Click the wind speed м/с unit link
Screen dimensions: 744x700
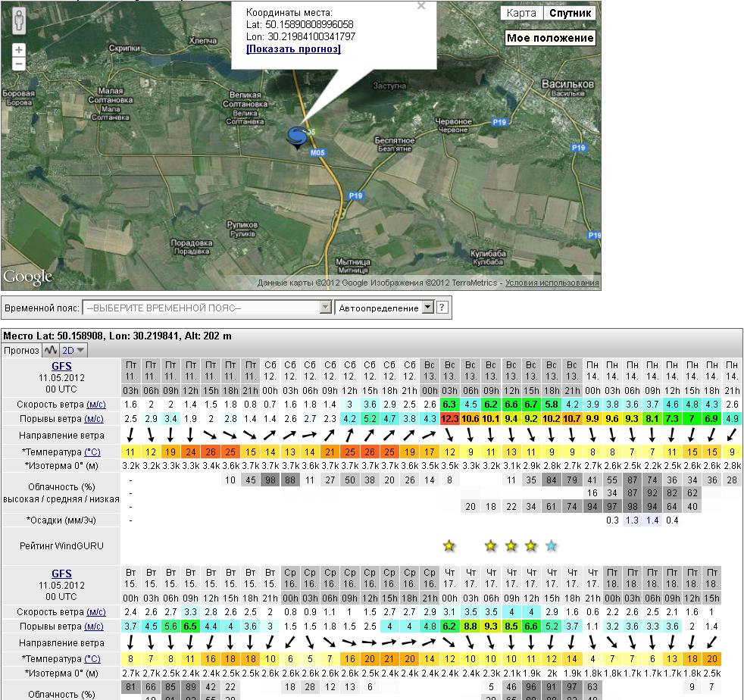pos(96,405)
